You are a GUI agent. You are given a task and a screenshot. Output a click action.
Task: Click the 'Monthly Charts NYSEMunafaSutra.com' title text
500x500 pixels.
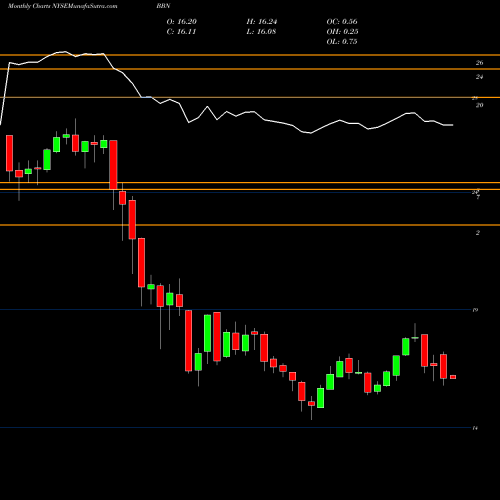(63, 6)
